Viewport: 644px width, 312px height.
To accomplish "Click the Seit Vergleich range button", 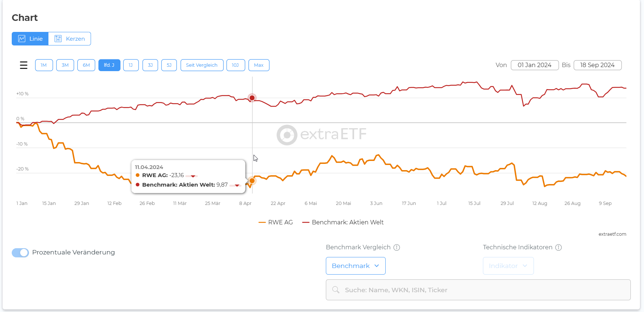I will coord(202,65).
